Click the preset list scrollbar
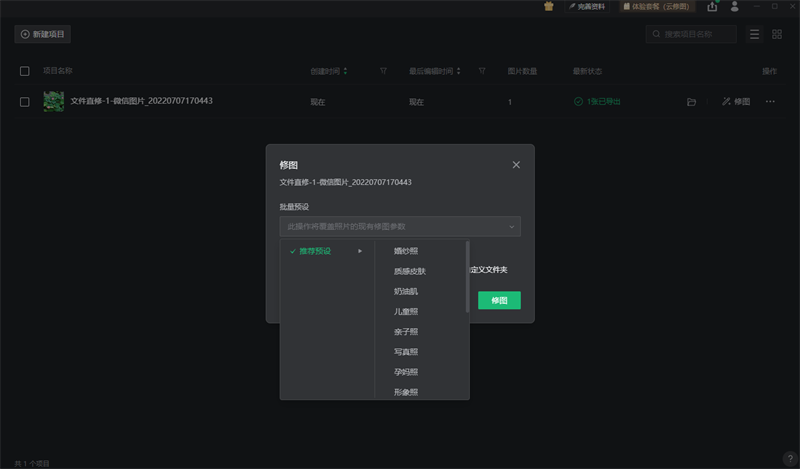Screen dimensions: 800x469 [467, 277]
